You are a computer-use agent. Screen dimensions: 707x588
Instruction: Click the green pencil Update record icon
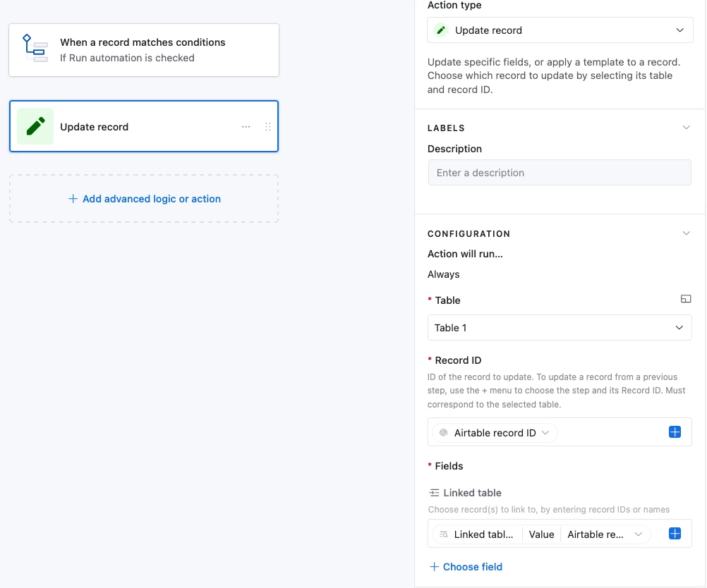tap(35, 127)
